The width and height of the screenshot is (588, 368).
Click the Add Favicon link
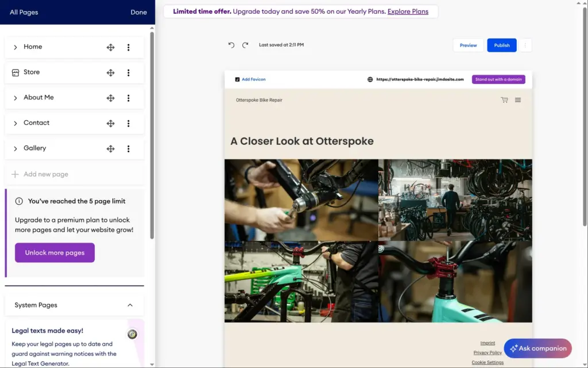coord(250,79)
